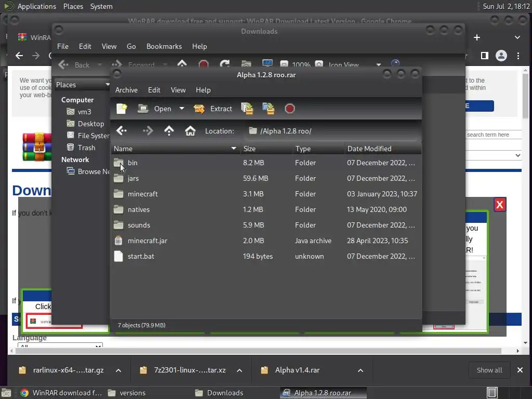
Task: Sort by the Name column header
Action: coord(176,149)
